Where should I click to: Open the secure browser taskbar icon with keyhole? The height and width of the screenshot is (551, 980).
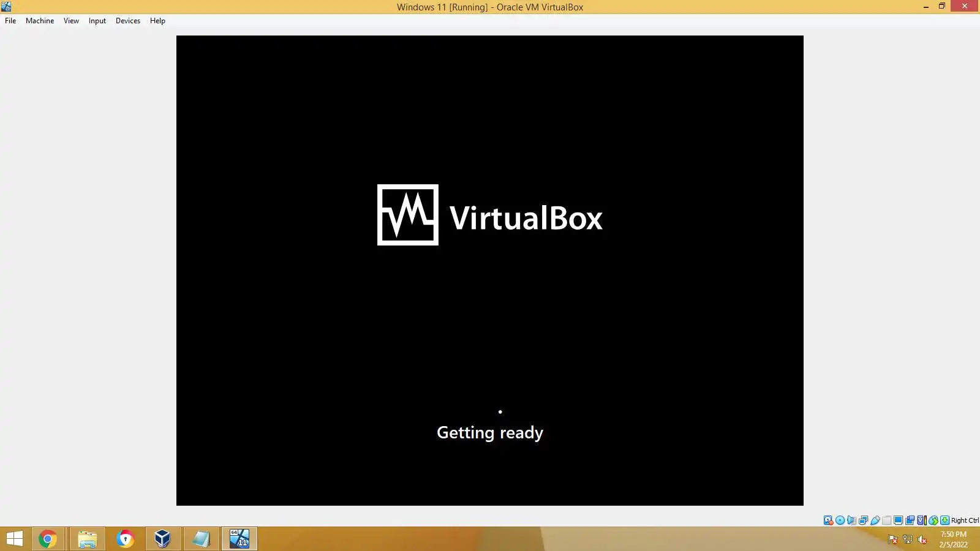tap(125, 539)
